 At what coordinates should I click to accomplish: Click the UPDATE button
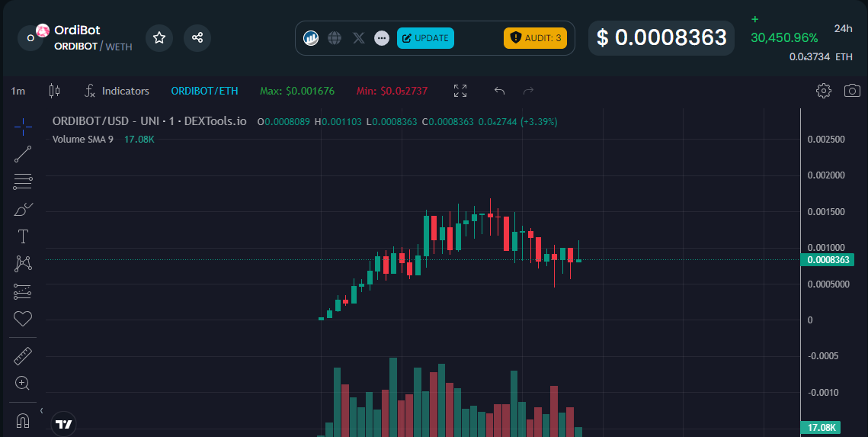(x=425, y=38)
